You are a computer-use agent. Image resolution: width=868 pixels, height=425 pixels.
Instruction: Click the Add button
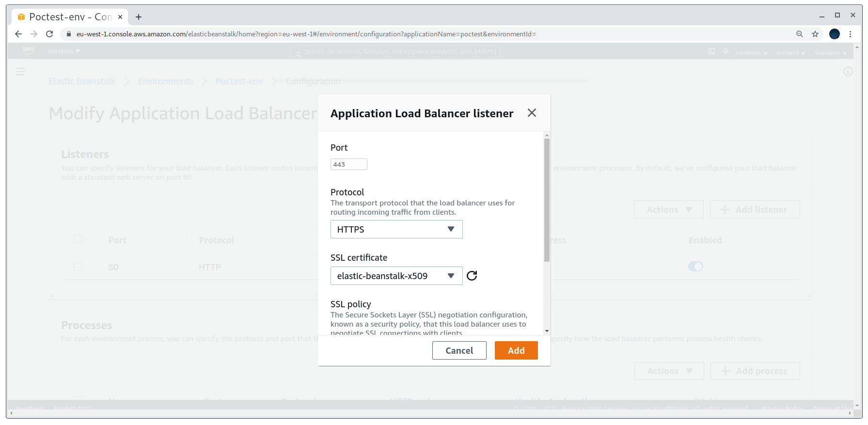pos(516,350)
